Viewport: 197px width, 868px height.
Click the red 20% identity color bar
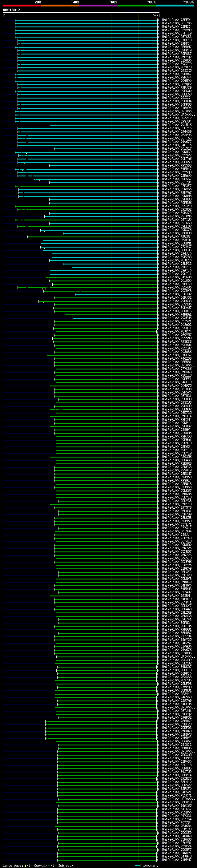tap(22, 6)
